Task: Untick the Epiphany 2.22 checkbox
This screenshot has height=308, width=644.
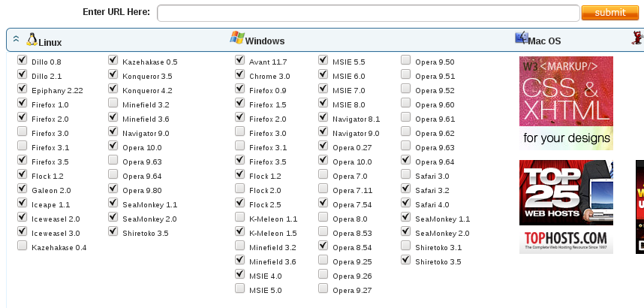Action: [x=22, y=89]
